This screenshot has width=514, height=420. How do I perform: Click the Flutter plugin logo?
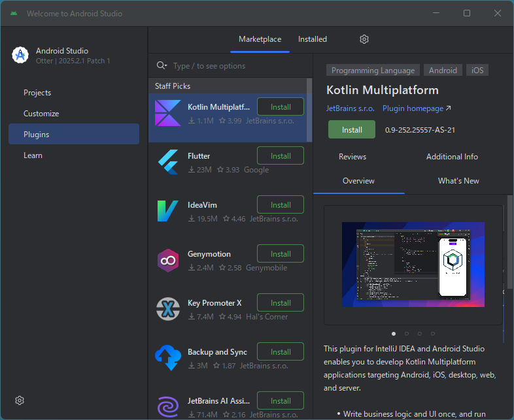[168, 162]
